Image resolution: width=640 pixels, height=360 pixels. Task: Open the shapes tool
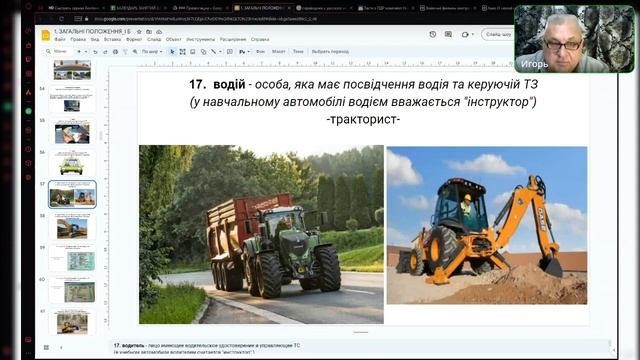(203, 52)
